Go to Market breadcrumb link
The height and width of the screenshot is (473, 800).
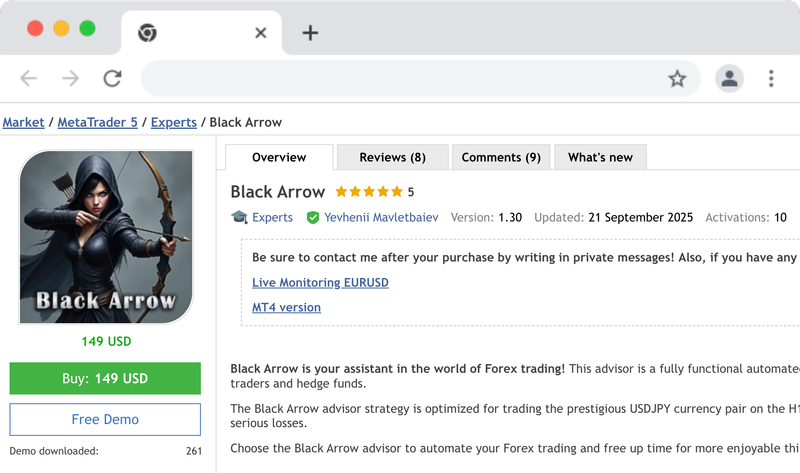pyautogui.click(x=23, y=122)
